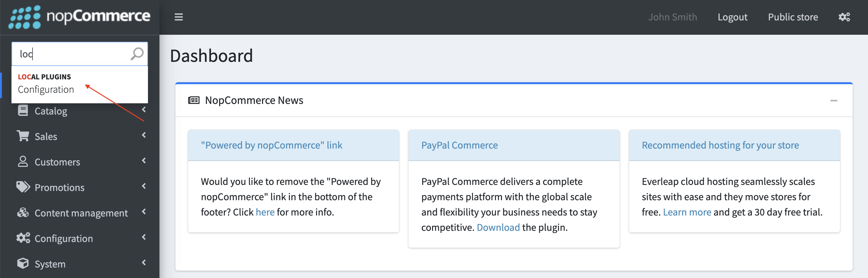Click the Content management cubes icon
The height and width of the screenshot is (278, 868).
[x=23, y=212]
